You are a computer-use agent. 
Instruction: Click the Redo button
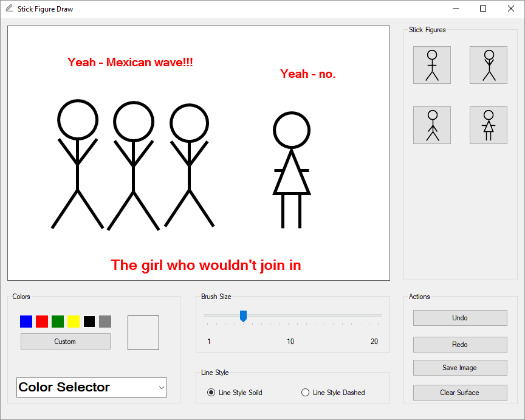460,345
